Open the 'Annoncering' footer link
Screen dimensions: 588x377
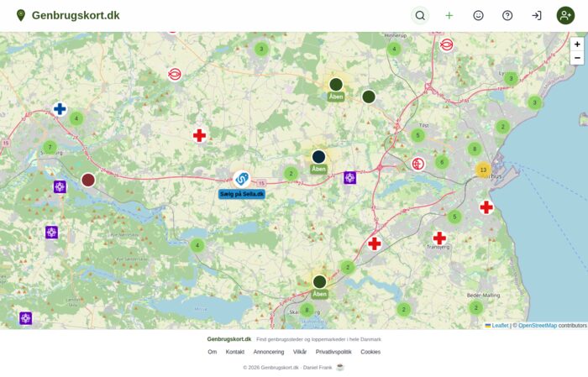click(269, 352)
